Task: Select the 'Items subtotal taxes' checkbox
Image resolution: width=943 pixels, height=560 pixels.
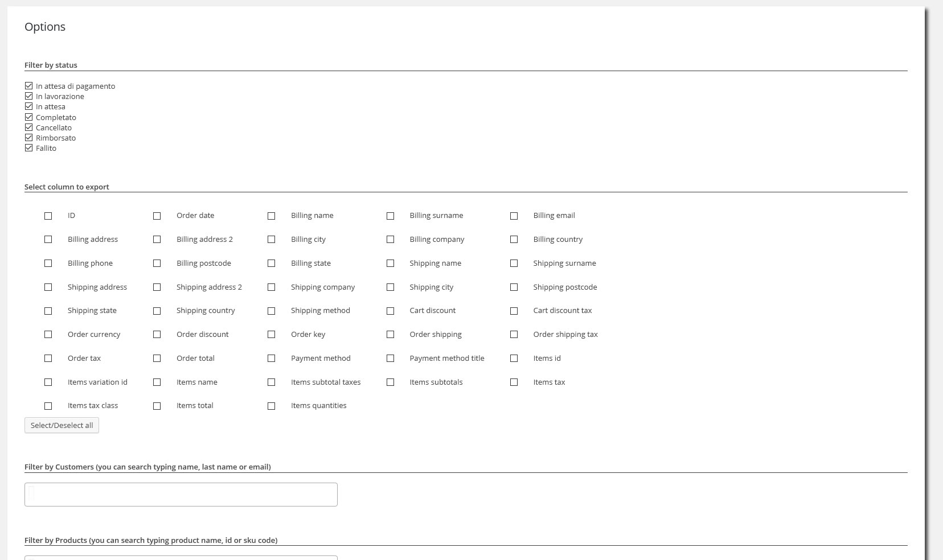Action: click(x=272, y=382)
